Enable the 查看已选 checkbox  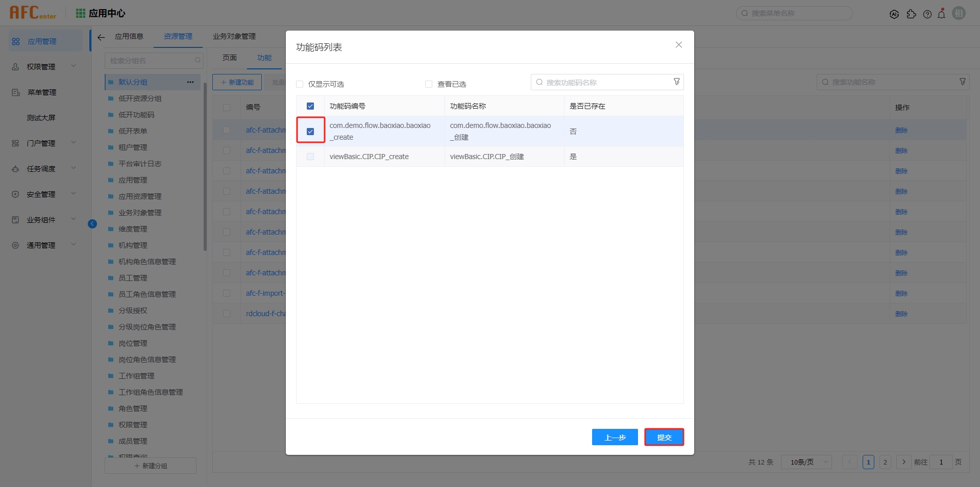point(429,84)
